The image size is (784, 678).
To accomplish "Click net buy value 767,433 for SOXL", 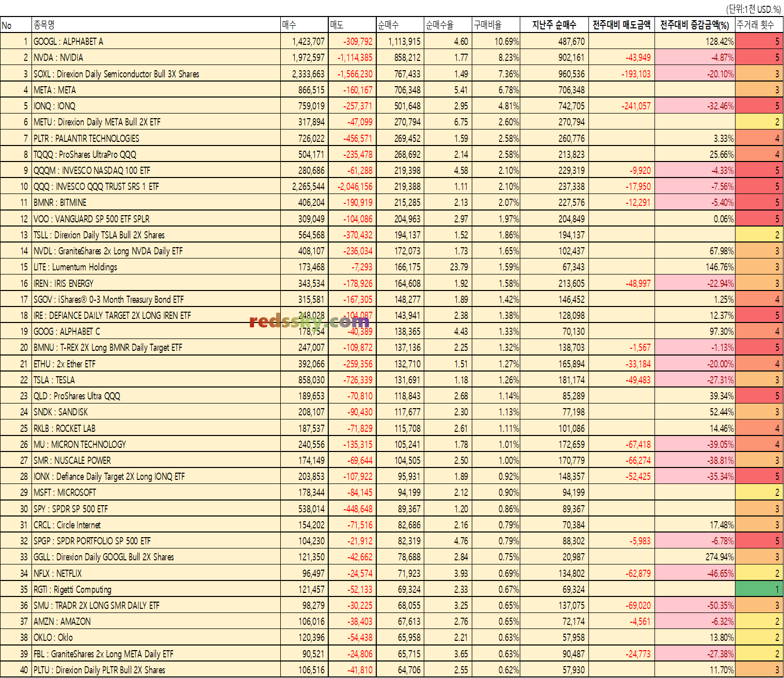I will click(400, 74).
